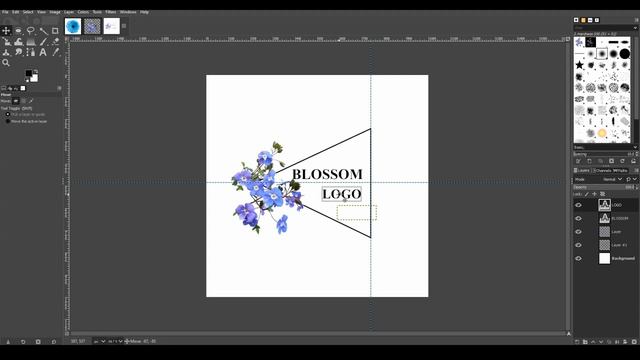Open the Layers dock configuration menu
The height and width of the screenshot is (360, 640).
point(636,170)
